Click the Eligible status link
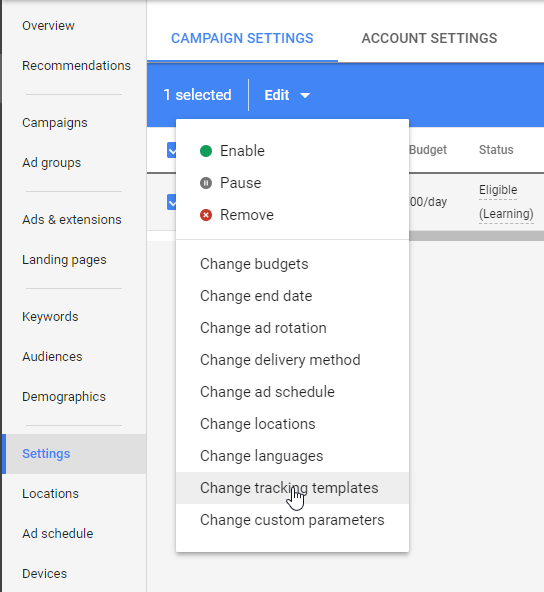 click(x=498, y=190)
